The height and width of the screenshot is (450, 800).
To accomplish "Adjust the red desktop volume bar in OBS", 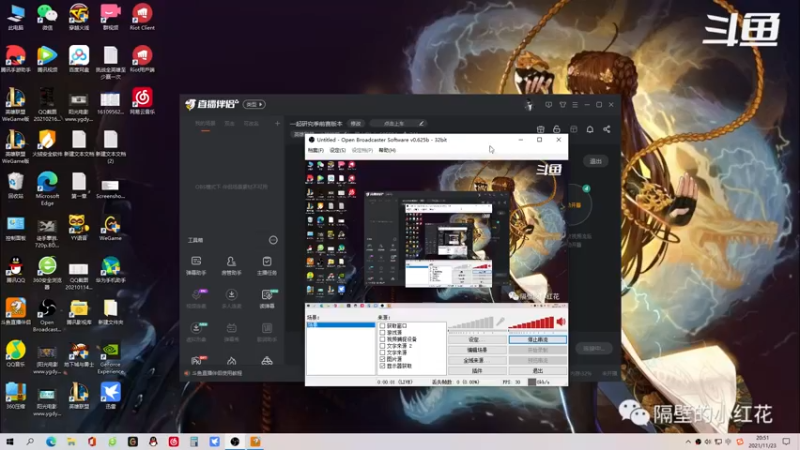I will pyautogui.click(x=531, y=322).
